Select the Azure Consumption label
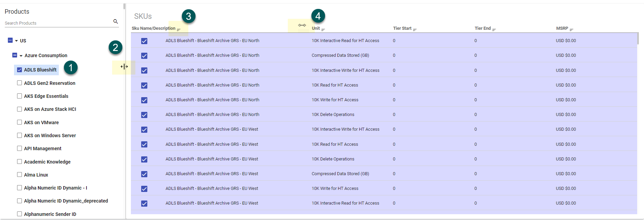This screenshot has width=644, height=220. click(46, 55)
